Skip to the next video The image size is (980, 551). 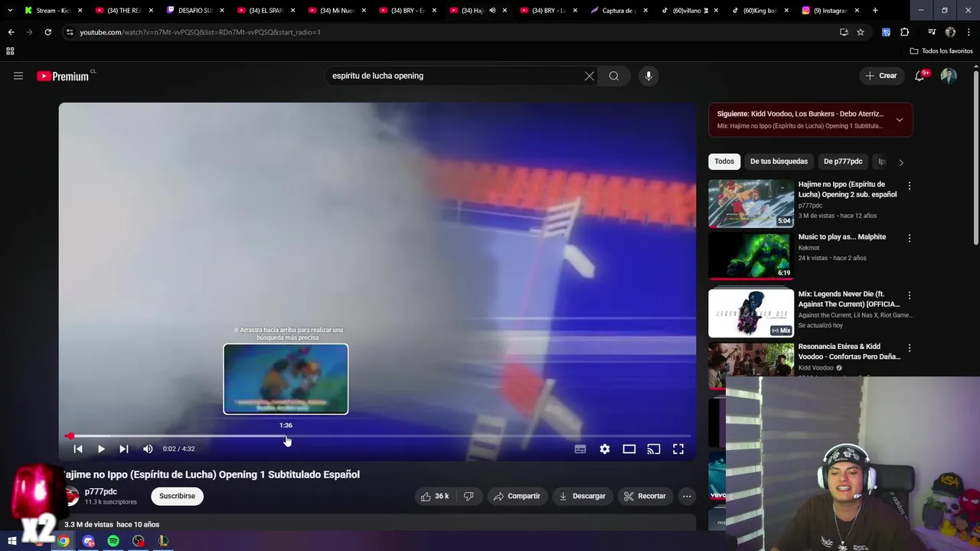tap(124, 449)
